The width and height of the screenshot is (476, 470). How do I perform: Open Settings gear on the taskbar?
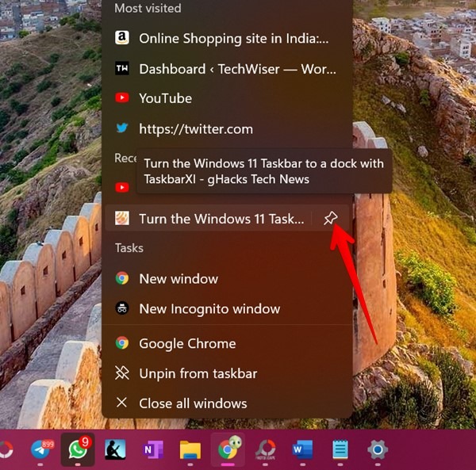pos(378,449)
